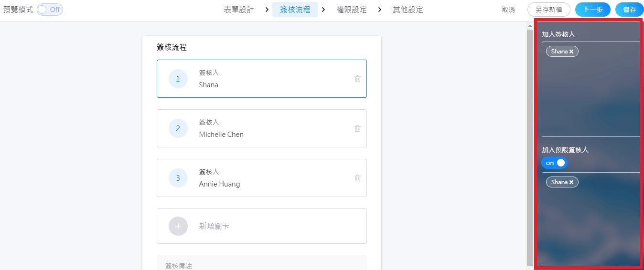The height and width of the screenshot is (270, 644).
Task: Select the step 2 number circle
Action: click(178, 128)
